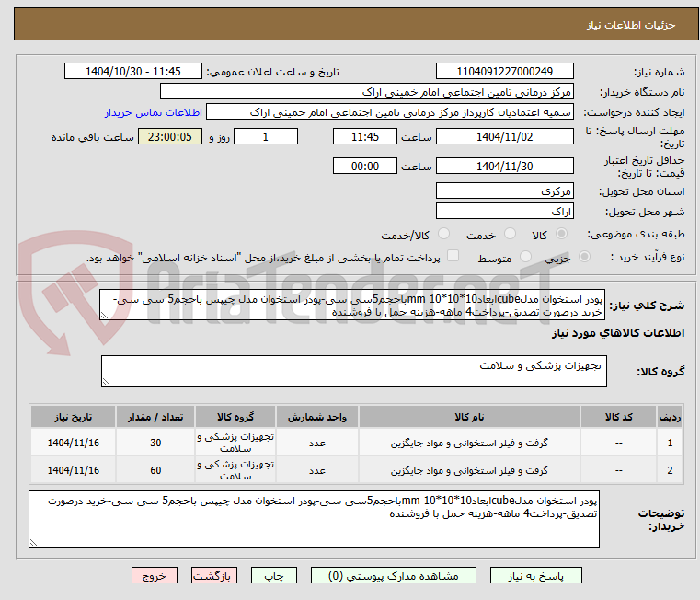The height and width of the screenshot is (600, 700).
Task: Click the بازگشت back button
Action: [213, 575]
